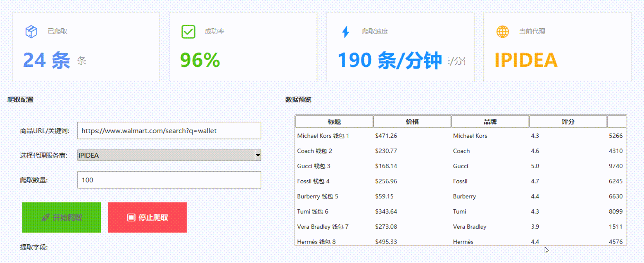Click the price cell '$495.33'

pyautogui.click(x=386, y=242)
